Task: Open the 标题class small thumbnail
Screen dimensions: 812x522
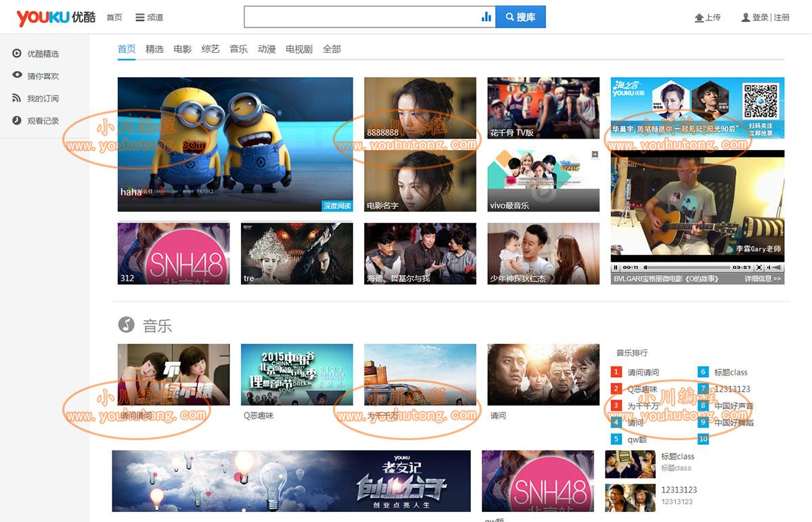Action: (x=630, y=464)
